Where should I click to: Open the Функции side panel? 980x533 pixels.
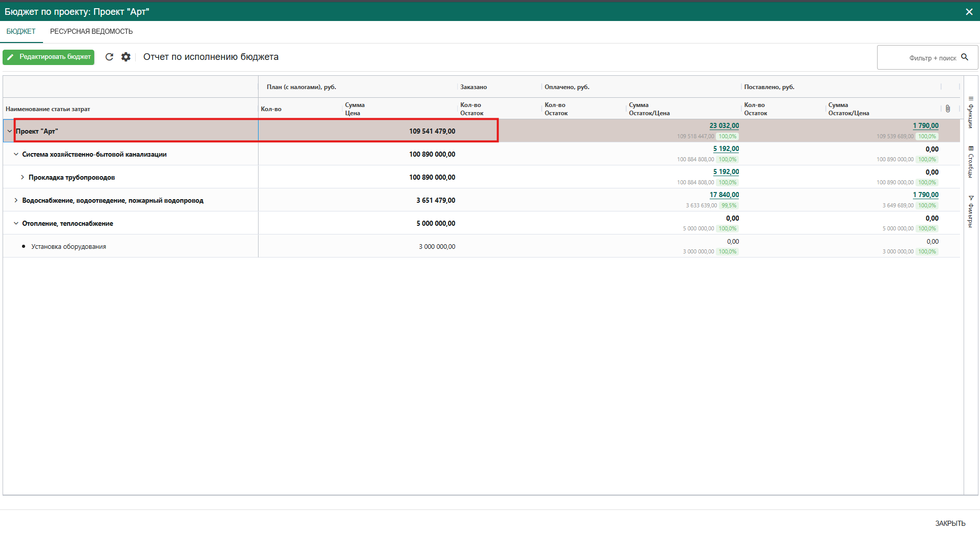(x=971, y=112)
